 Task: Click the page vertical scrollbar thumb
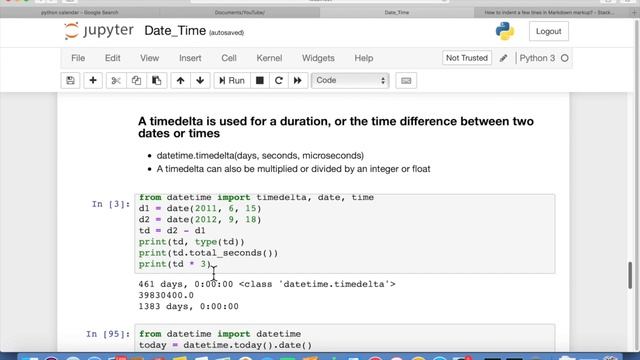630,276
